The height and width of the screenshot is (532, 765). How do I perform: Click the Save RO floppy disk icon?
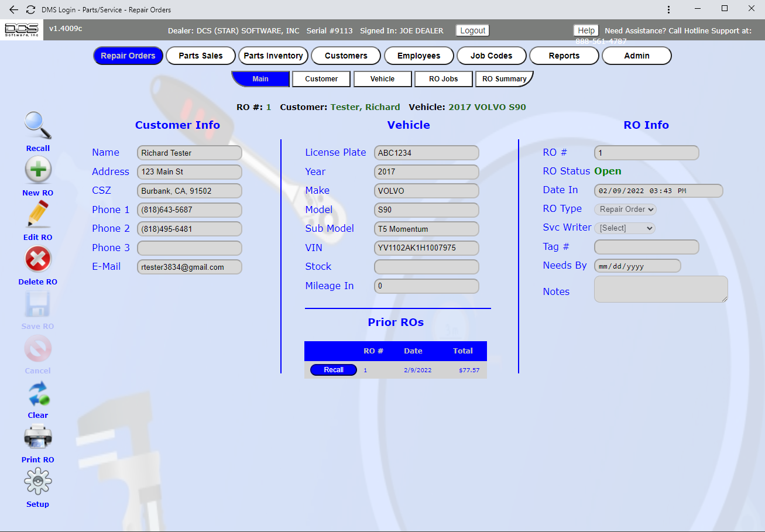click(38, 304)
